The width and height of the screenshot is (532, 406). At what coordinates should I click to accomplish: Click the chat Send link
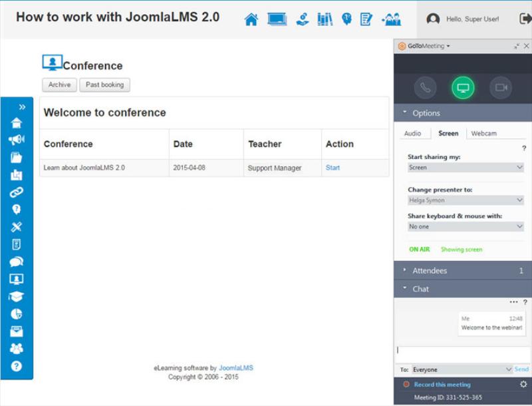pos(521,369)
